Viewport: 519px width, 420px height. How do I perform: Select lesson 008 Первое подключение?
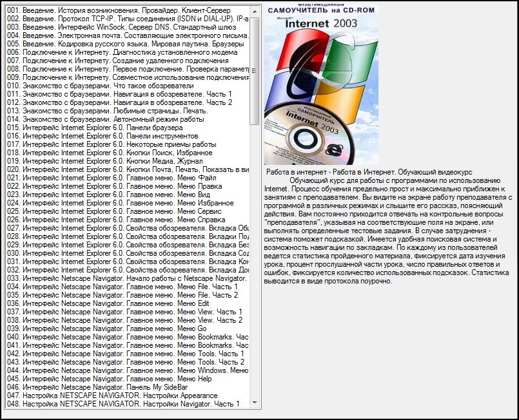pos(128,69)
